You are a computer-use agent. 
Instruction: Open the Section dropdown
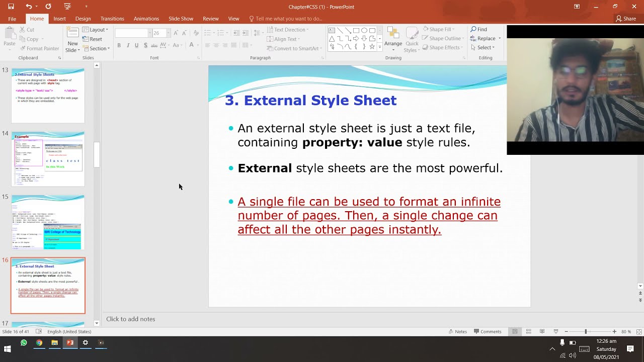[96, 48]
